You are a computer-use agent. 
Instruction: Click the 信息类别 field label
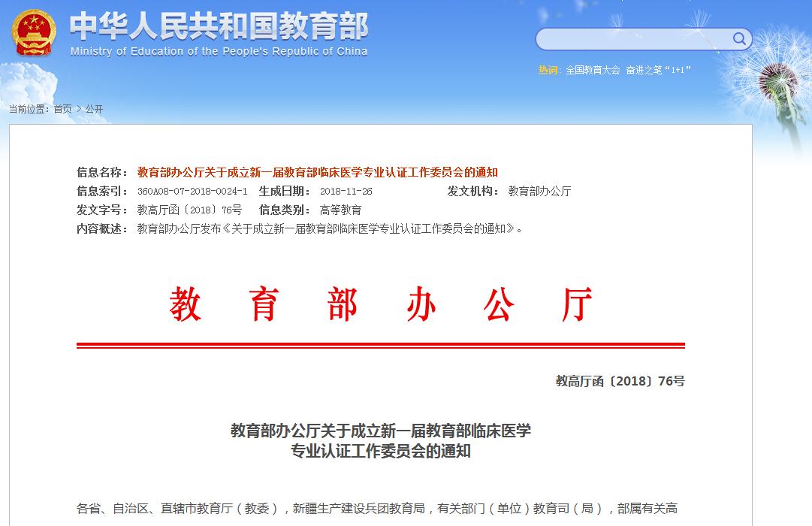(x=285, y=210)
